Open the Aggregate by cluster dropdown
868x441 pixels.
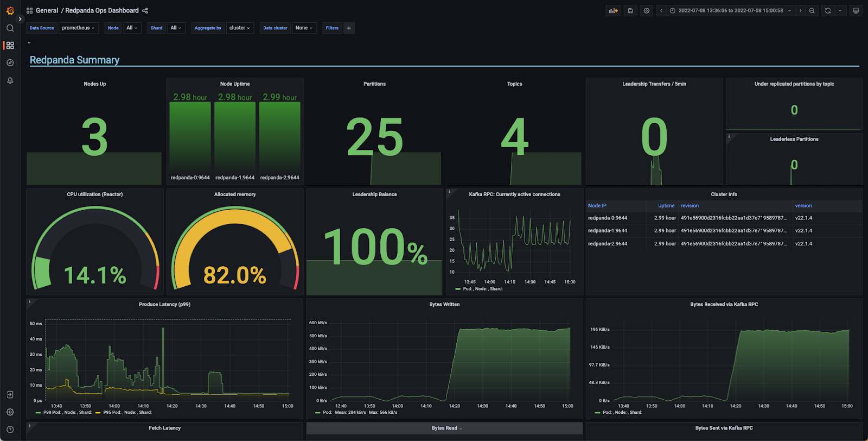pos(239,28)
